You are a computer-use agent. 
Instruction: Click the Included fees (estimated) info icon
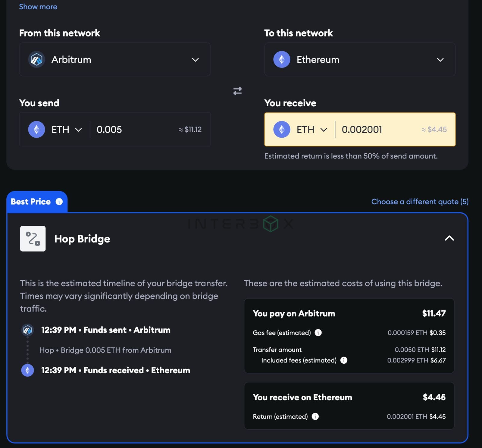tap(344, 360)
